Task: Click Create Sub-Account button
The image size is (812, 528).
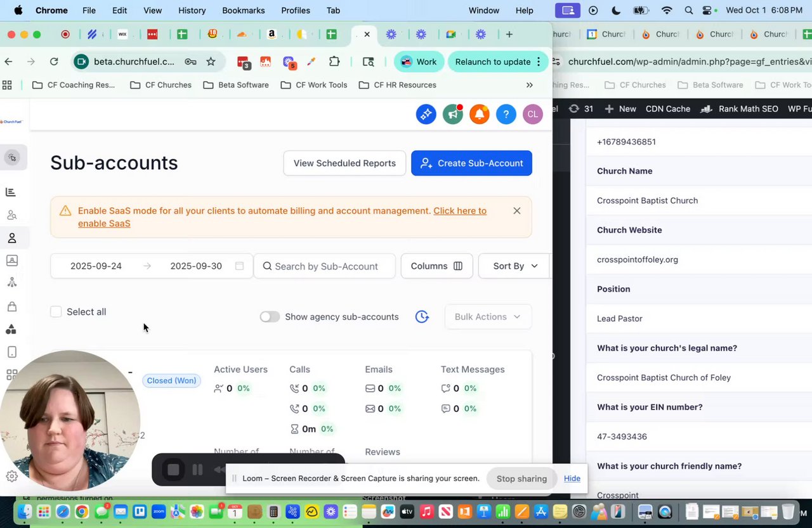Action: click(x=471, y=163)
